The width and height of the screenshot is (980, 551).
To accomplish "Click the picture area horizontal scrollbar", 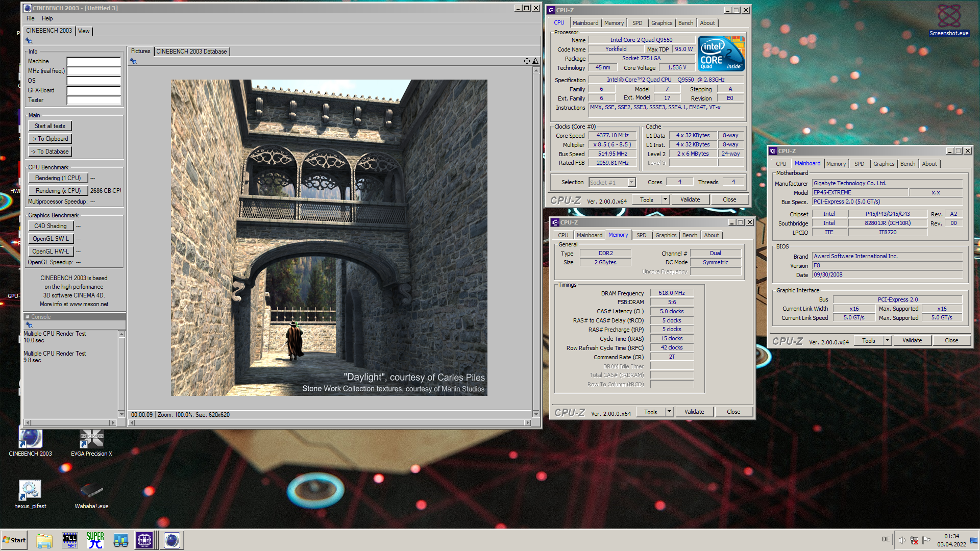I will (x=330, y=422).
